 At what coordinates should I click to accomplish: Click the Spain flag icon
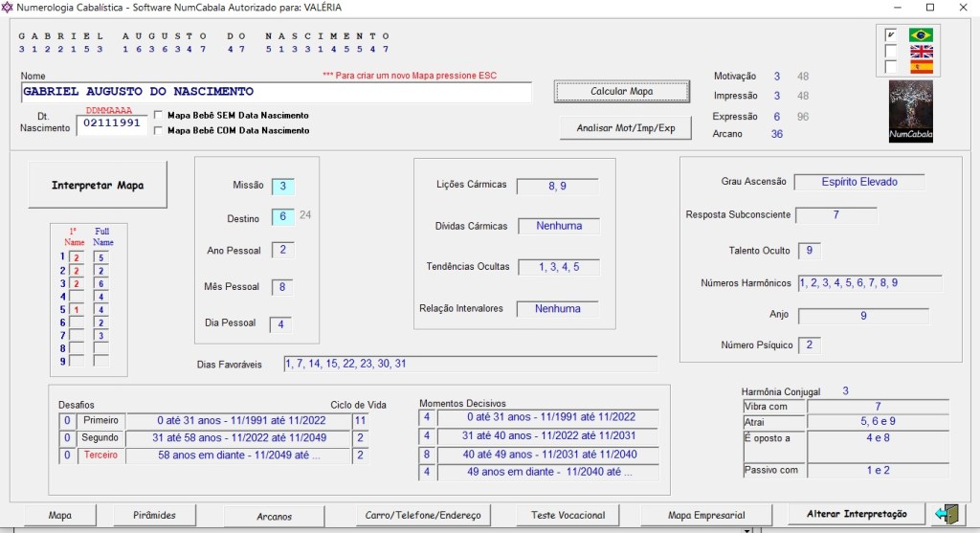point(921,68)
